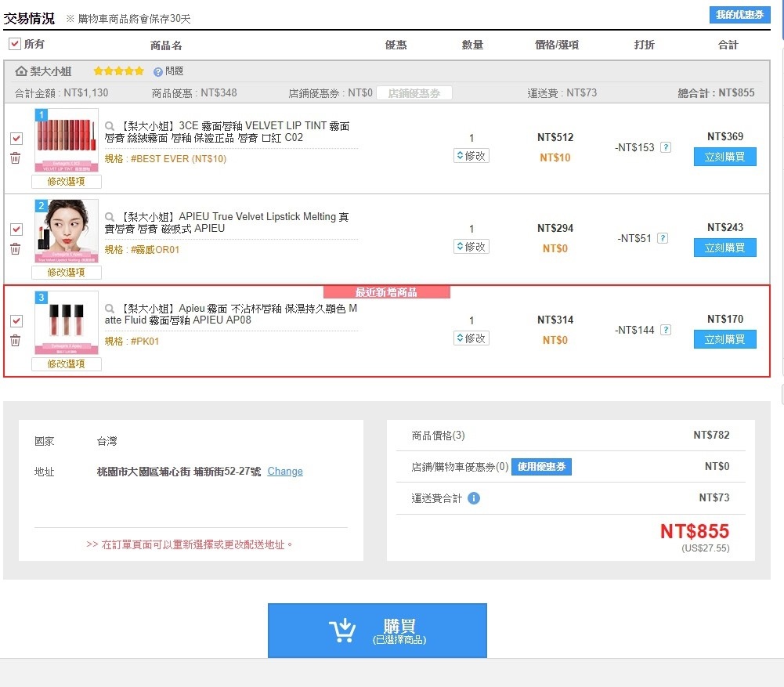Click the 合計金額 : NT$1,130 summary text
Viewport: 784px width, 687px height.
click(62, 93)
